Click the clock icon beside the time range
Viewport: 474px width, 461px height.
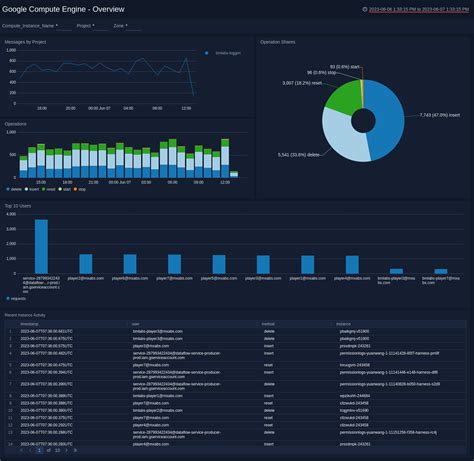point(365,9)
